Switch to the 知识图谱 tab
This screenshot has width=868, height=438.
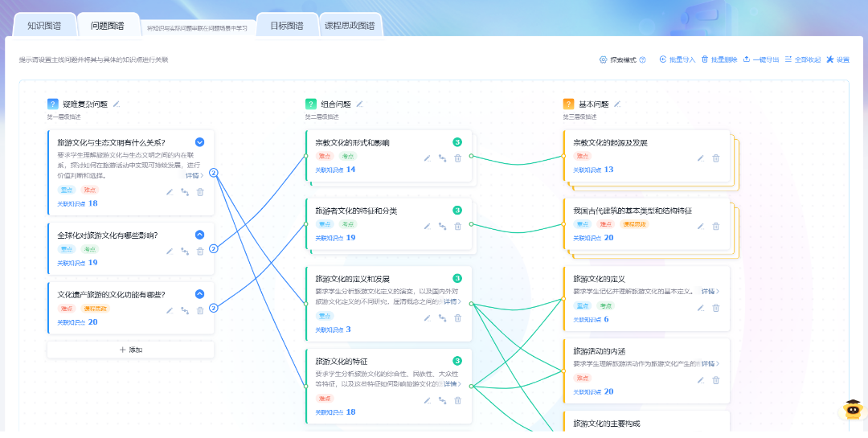pyautogui.click(x=44, y=26)
